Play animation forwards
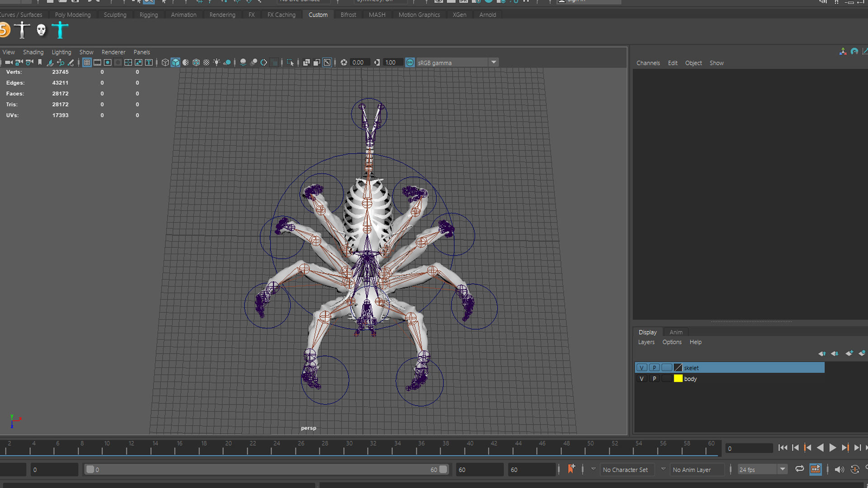 click(x=832, y=448)
